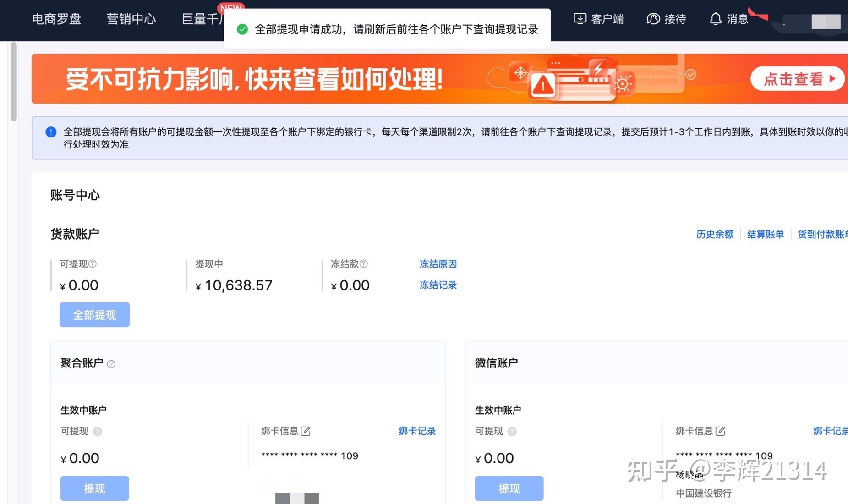Image resolution: width=848 pixels, height=504 pixels.
Task: Open 接待 customer service icon
Action: click(x=653, y=19)
